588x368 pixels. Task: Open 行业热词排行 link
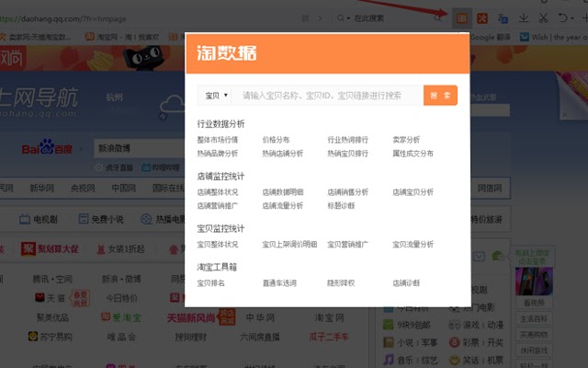pos(347,140)
